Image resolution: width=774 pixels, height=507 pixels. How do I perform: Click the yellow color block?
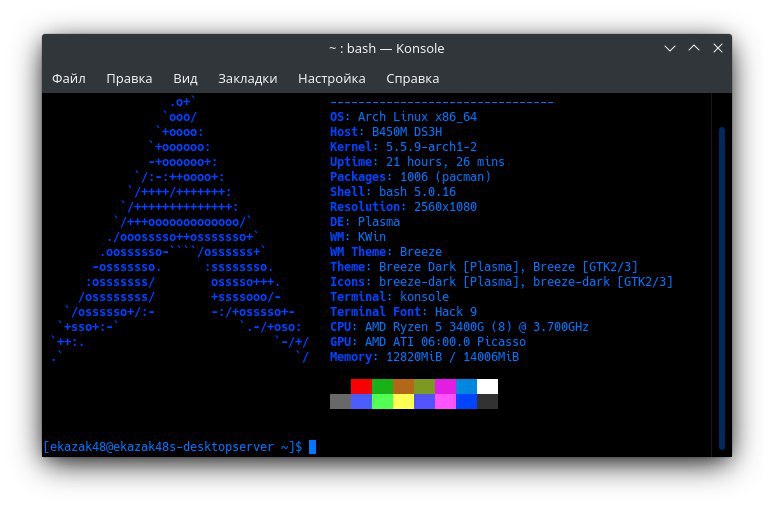[403, 401]
